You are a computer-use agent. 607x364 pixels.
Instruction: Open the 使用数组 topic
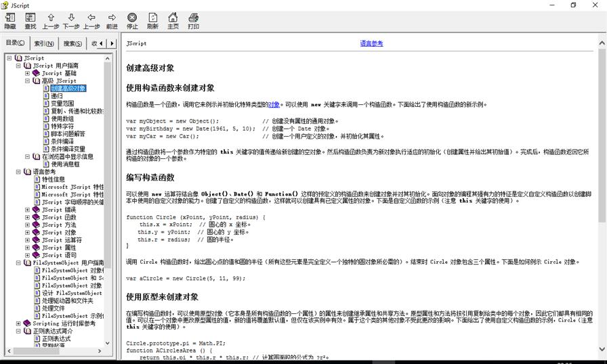tap(62, 118)
